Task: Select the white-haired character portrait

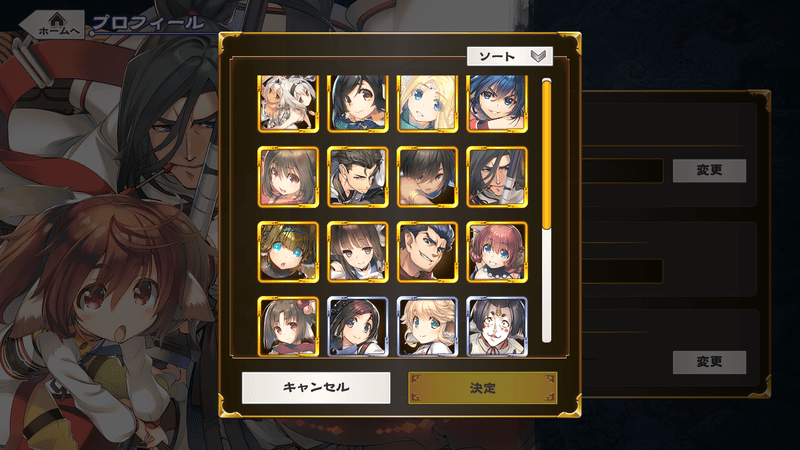Action: 288,104
